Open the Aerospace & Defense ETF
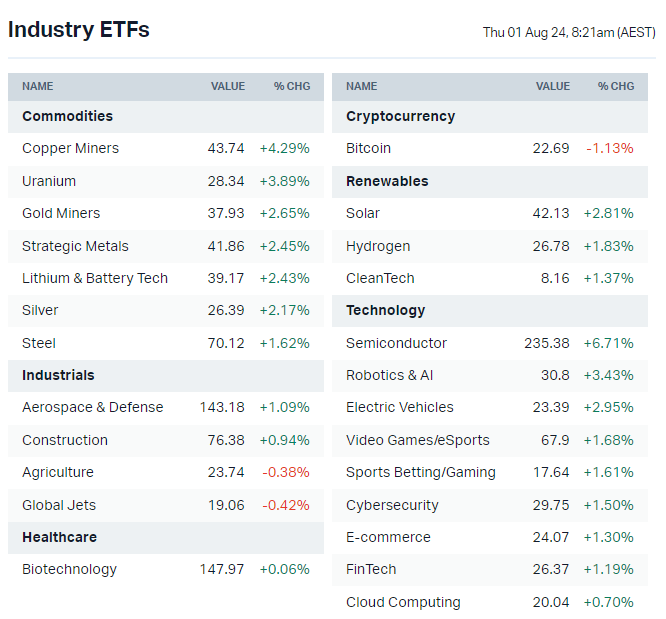This screenshot has height=619, width=666. pos(92,407)
